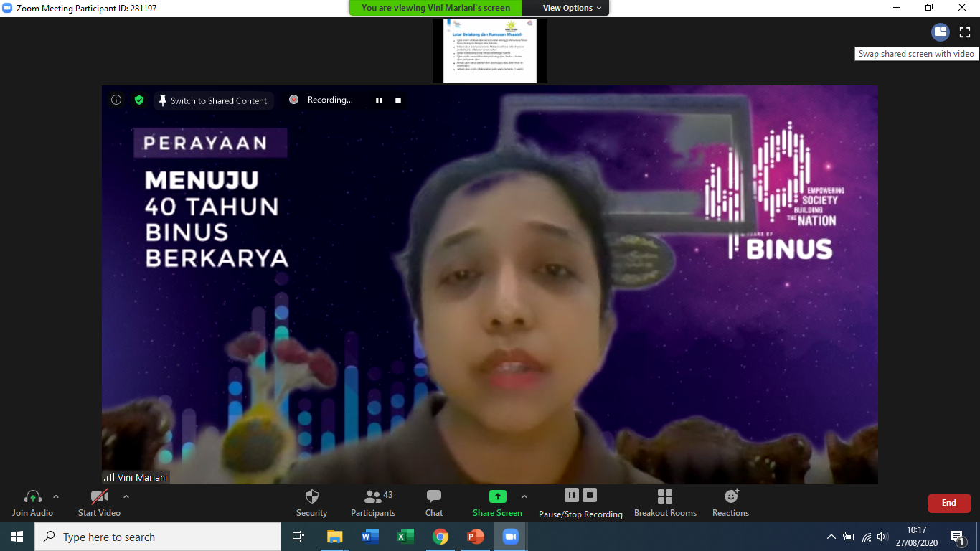Open the Participants panel
The image size is (980, 551).
(x=373, y=503)
